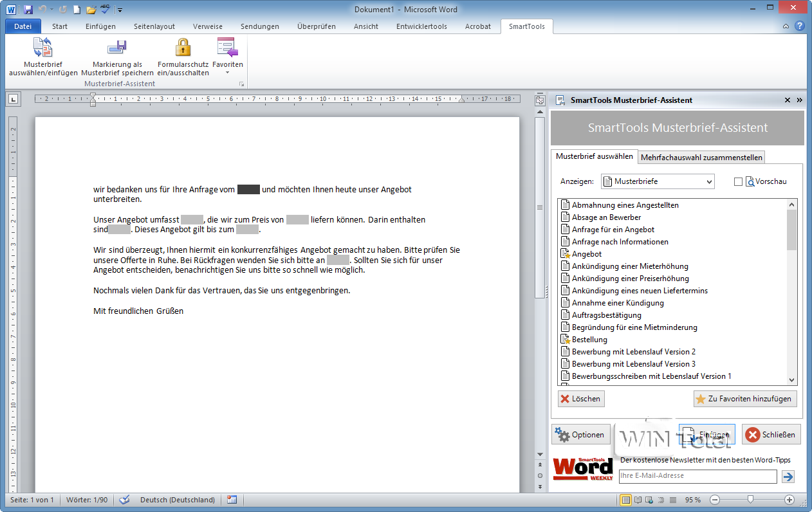
Task: Switch to the Einfügen ribbon tab
Action: click(100, 26)
